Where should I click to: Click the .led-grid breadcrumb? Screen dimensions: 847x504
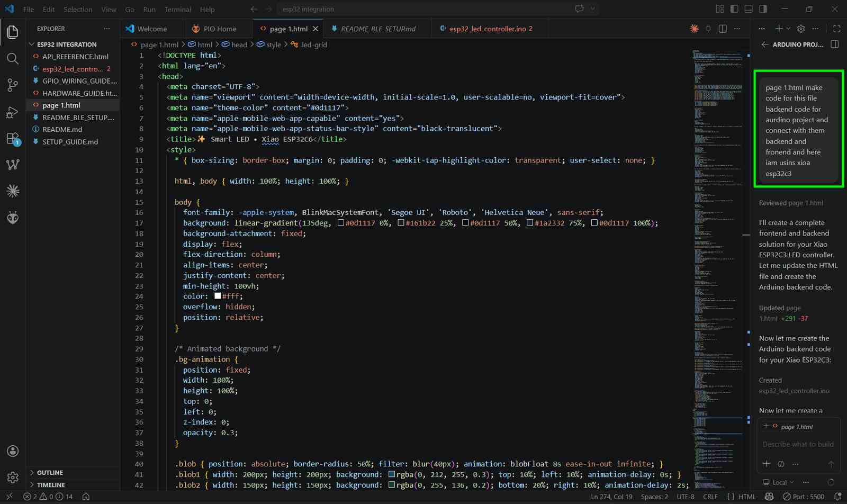(x=309, y=44)
